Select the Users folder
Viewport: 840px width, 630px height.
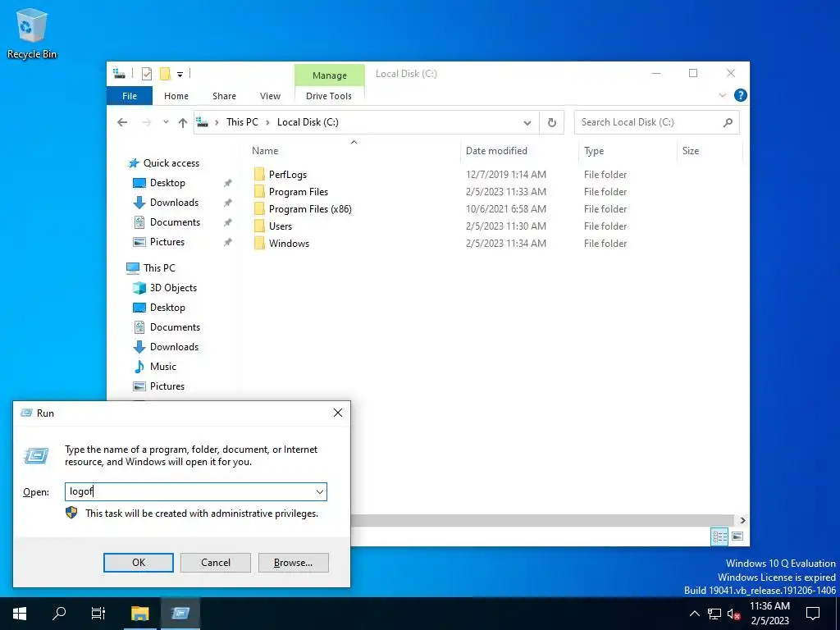click(x=281, y=226)
